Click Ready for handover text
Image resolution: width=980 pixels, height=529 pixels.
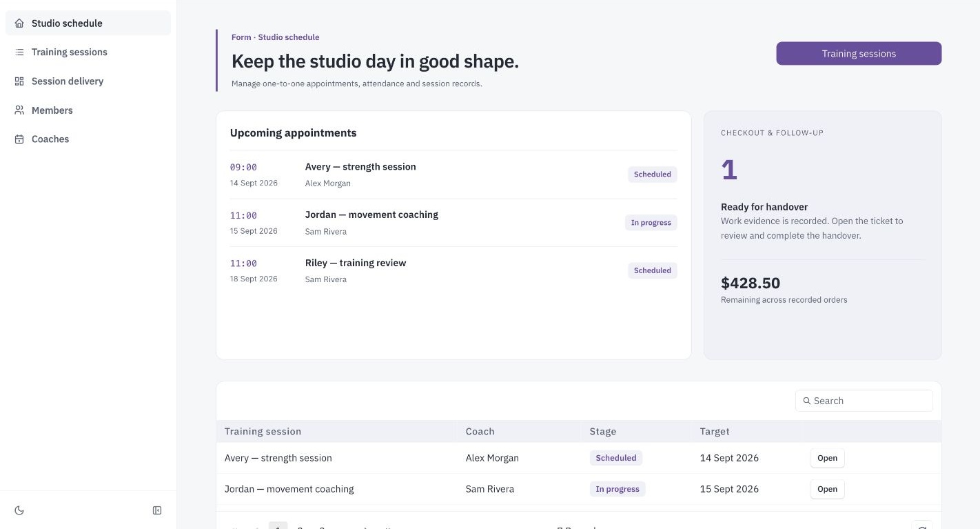tap(764, 207)
